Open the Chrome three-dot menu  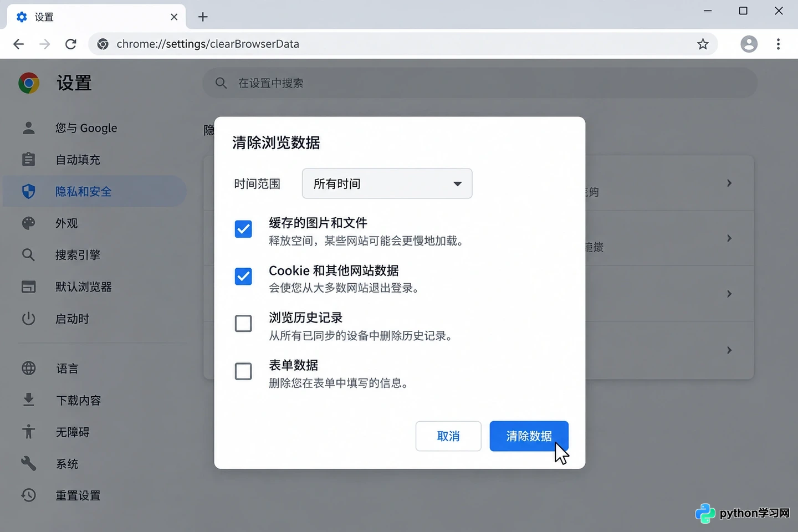click(779, 44)
